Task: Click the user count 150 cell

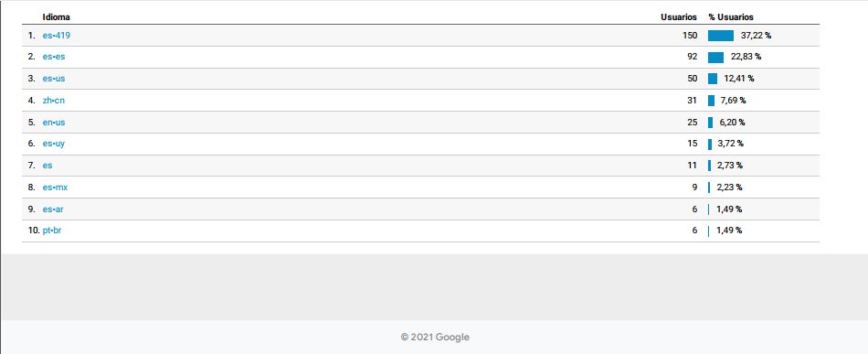Action: [690, 36]
